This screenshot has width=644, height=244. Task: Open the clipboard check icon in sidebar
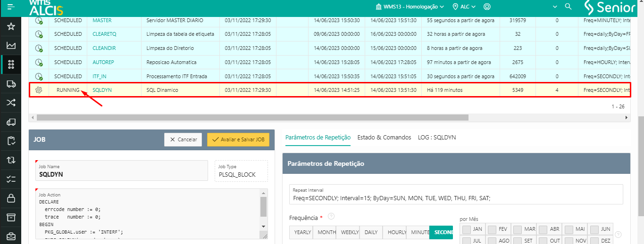pos(10,141)
